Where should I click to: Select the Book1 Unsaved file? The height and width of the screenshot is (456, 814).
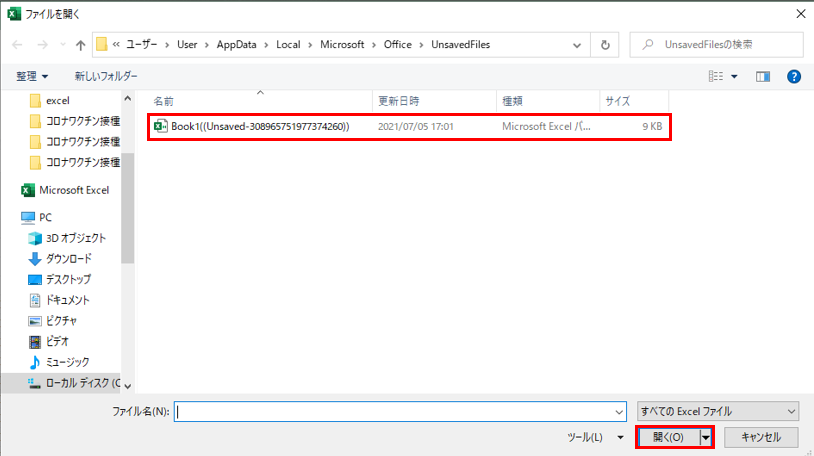click(x=259, y=127)
